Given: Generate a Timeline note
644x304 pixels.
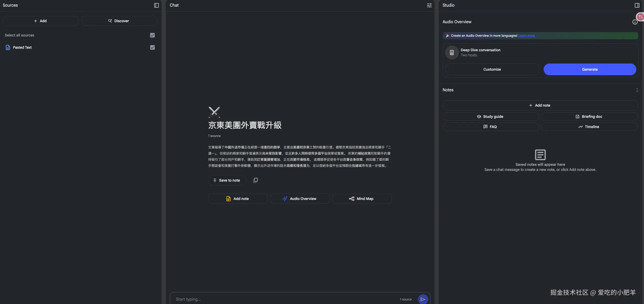Looking at the screenshot, I should coord(589,127).
